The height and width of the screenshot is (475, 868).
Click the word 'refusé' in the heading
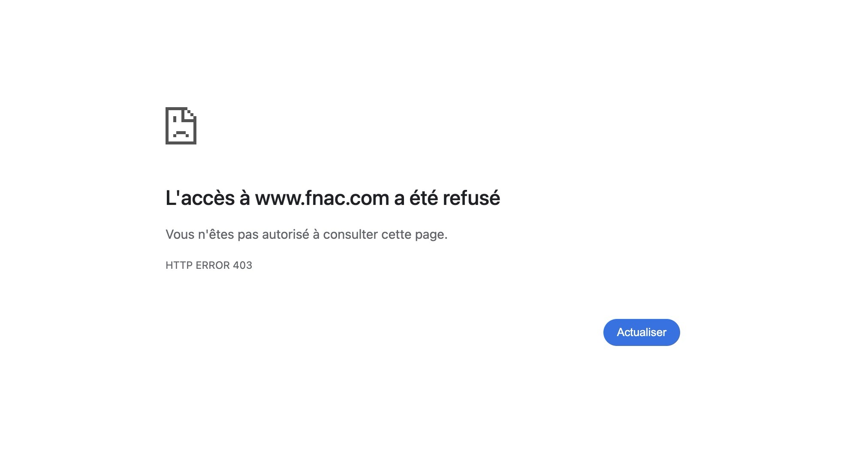pyautogui.click(x=471, y=198)
